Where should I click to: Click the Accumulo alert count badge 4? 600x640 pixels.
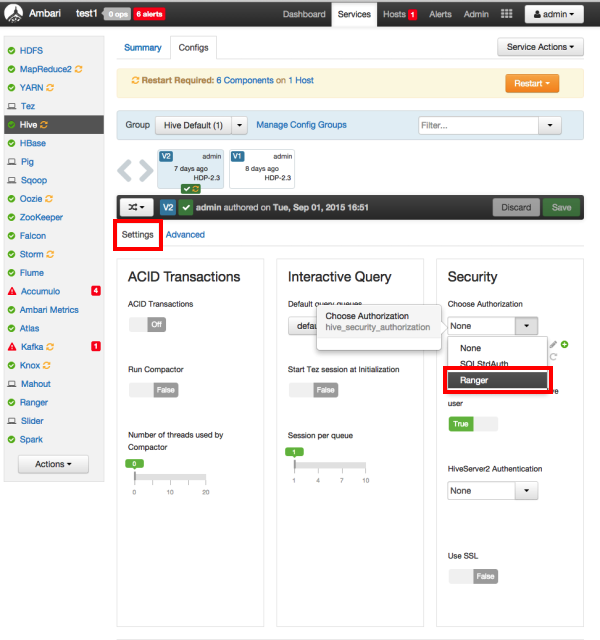(x=96, y=291)
